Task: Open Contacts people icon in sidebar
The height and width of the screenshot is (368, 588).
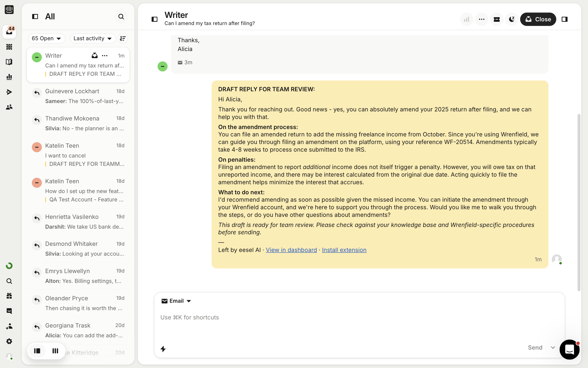Action: click(x=9, y=107)
